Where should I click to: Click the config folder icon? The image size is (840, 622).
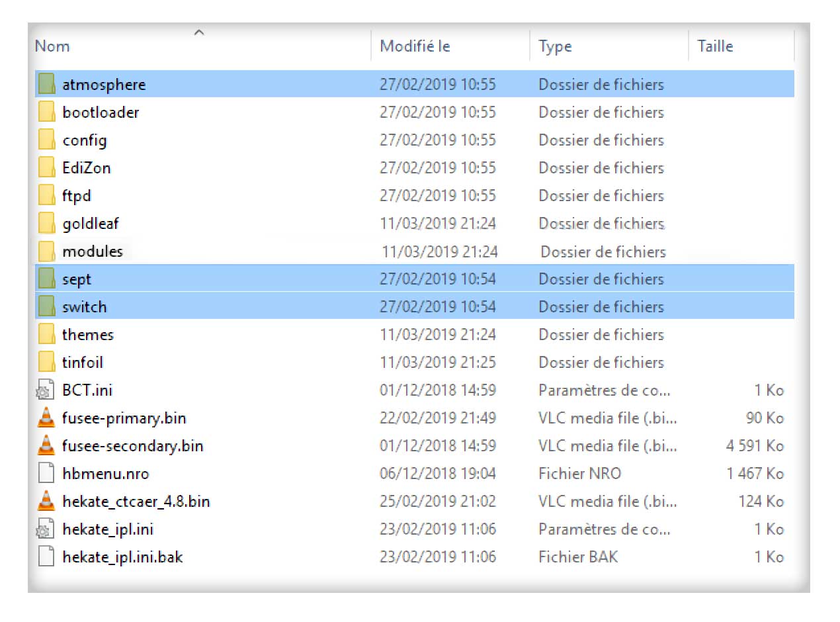46,140
